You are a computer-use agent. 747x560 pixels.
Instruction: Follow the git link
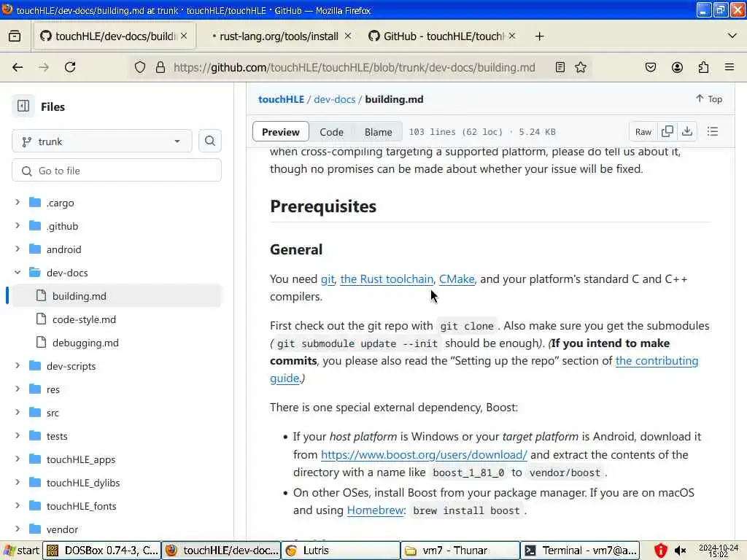[328, 279]
